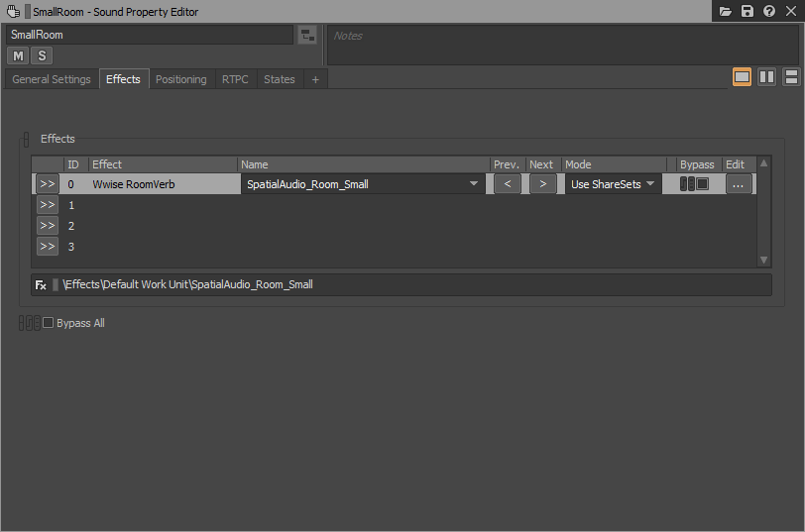Screen dimensions: 805x532
Task: Switch to stacked split layout icon
Action: tap(791, 77)
